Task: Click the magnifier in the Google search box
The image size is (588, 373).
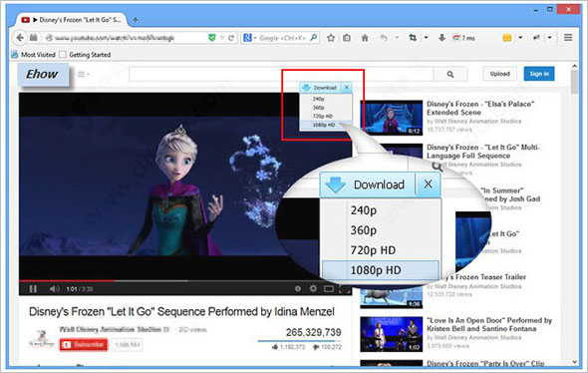Action: click(314, 38)
